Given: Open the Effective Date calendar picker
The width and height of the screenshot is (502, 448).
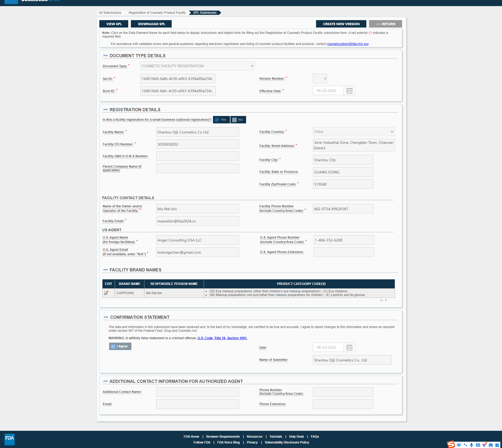Looking at the screenshot, I should pos(349,91).
